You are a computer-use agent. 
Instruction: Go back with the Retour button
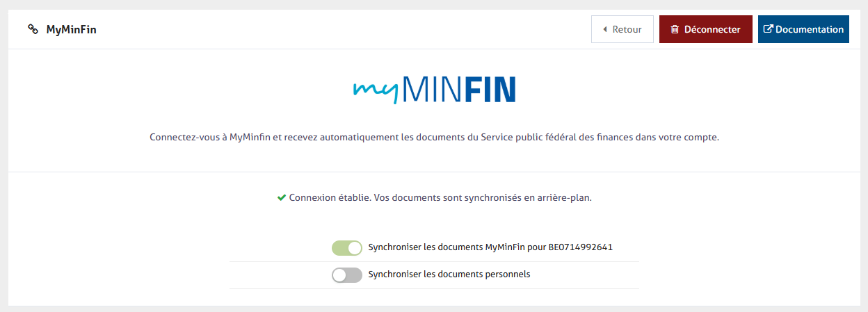622,29
